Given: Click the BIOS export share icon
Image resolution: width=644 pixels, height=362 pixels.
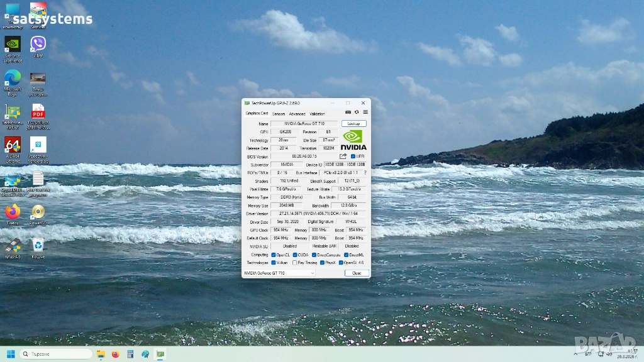Looking at the screenshot, I should [343, 156].
